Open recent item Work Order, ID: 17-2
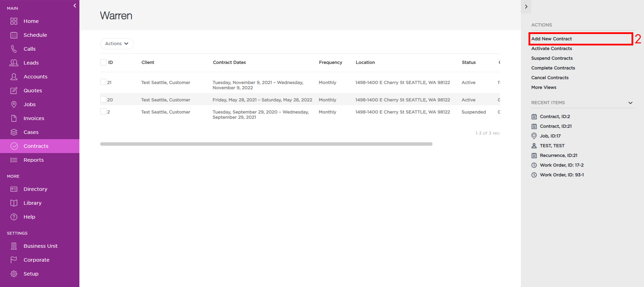The image size is (644, 287). tap(561, 165)
